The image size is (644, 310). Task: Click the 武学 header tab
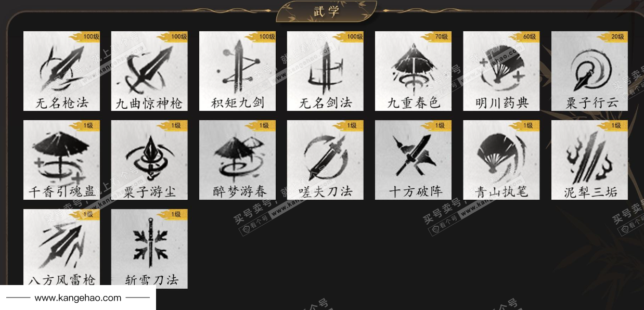326,11
